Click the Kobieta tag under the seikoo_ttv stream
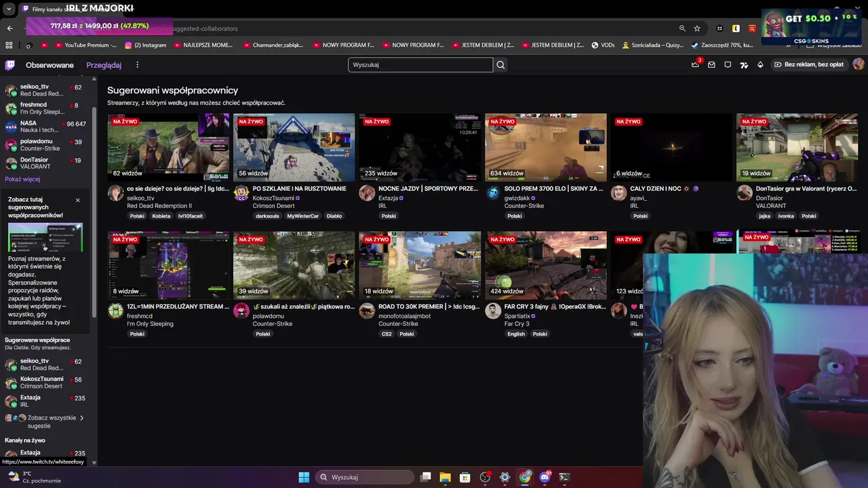Image resolution: width=868 pixels, height=488 pixels. [161, 216]
